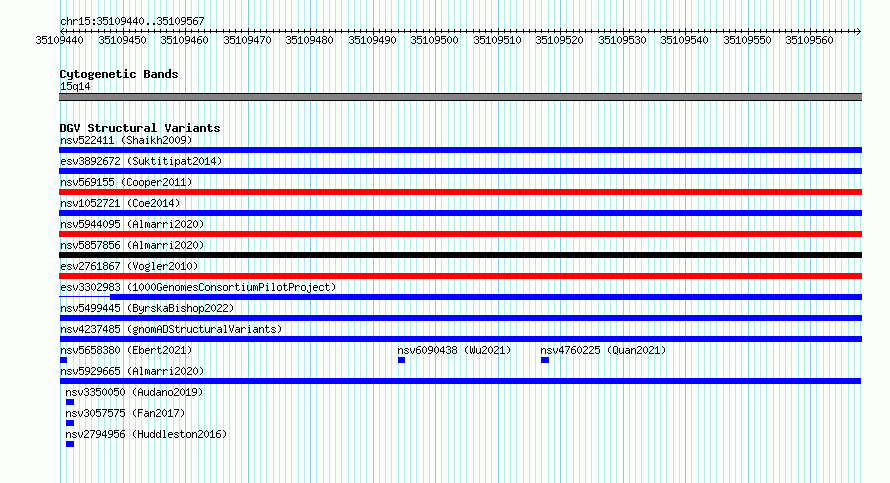Select the blue bar for nsv4237485
The height and width of the screenshot is (483, 890).
[x=460, y=339]
